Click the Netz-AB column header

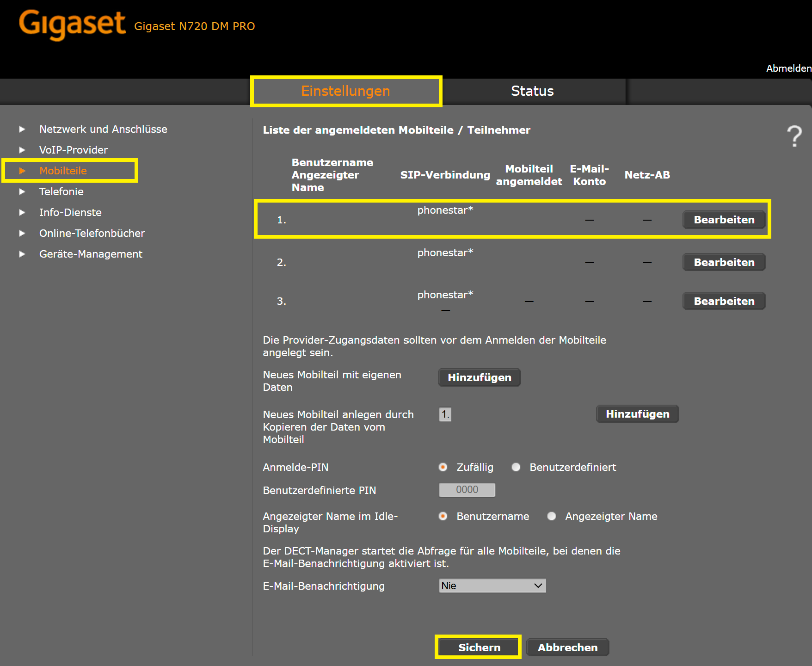(647, 175)
